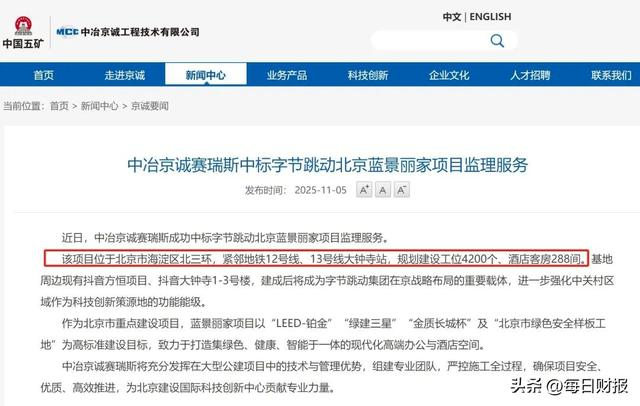Viewport: 640px width, 406px height.
Task: Increase font size with A+ icon
Action: pyautogui.click(x=364, y=190)
